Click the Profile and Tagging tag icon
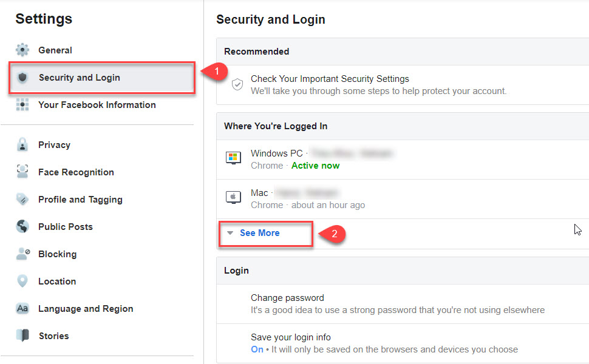Screen dimensions: 589x364 pos(22,199)
